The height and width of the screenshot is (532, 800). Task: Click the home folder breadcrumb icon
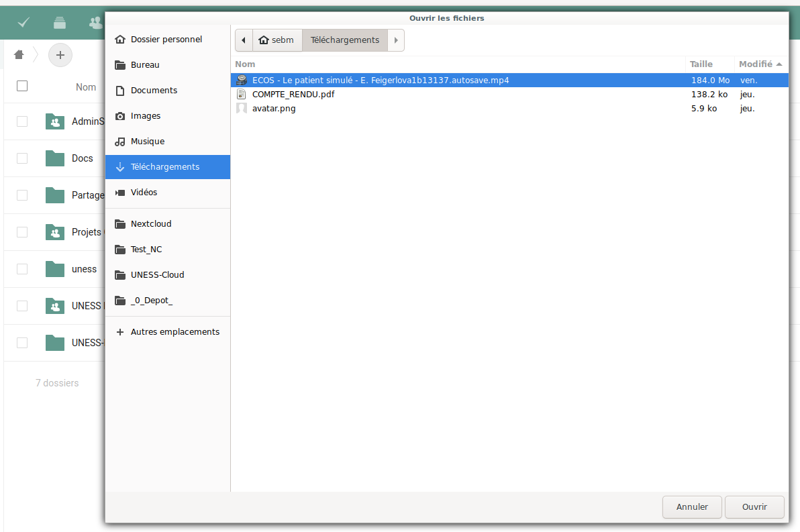(19, 55)
